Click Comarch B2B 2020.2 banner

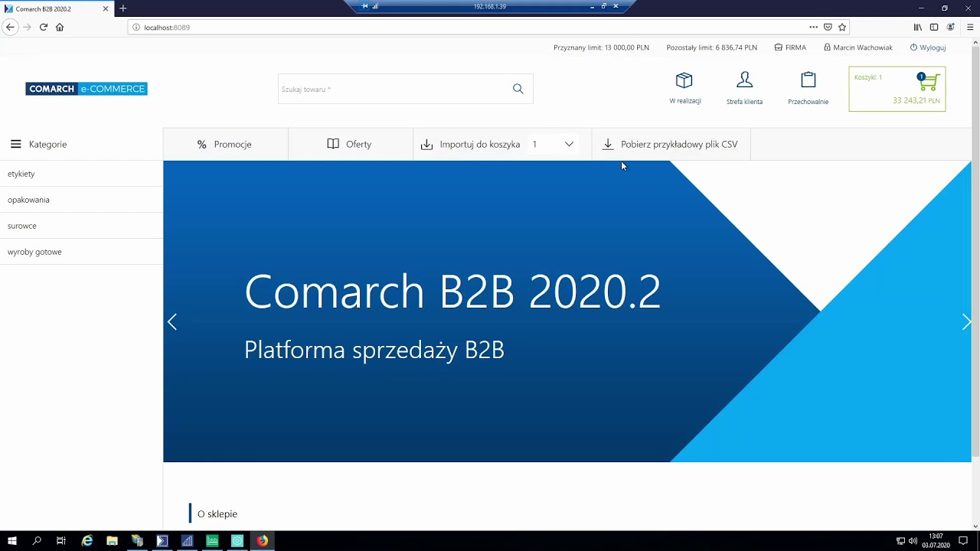point(567,311)
